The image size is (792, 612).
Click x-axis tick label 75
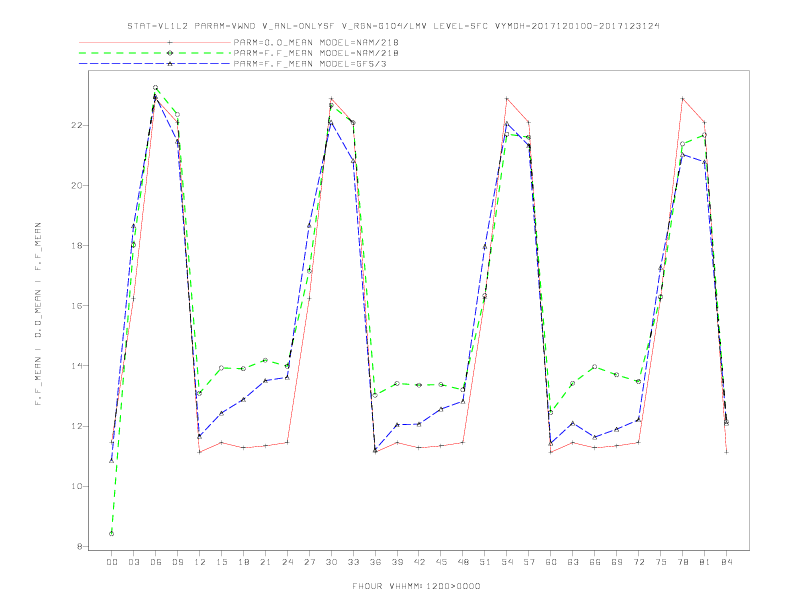tap(661, 562)
